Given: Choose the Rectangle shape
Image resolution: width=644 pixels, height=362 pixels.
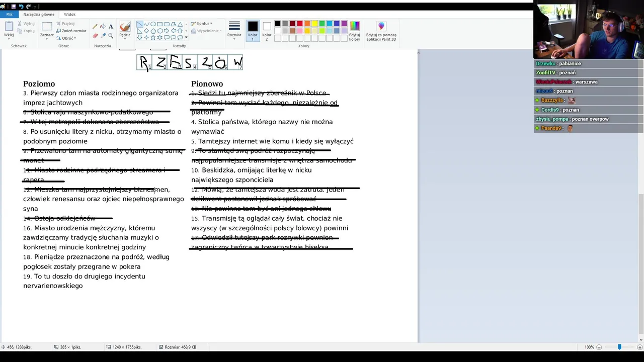Looking at the screenshot, I should (160, 24).
